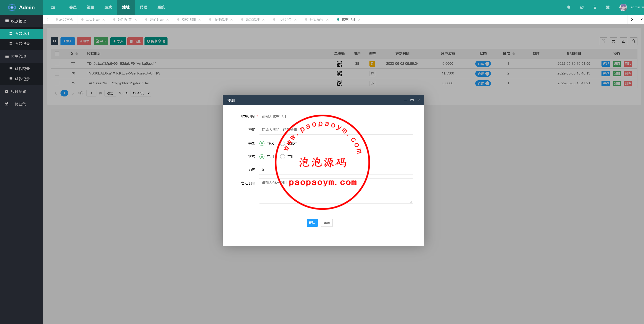The width and height of the screenshot is (644, 324).
Task: Open the 代理 top menu
Action: pos(143,7)
